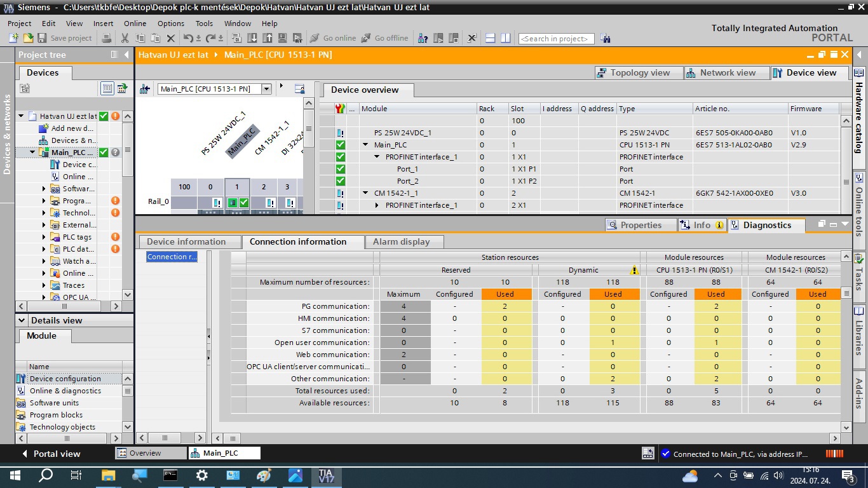This screenshot has height=488, width=868.
Task: Click the Download to device icon
Action: point(252,38)
